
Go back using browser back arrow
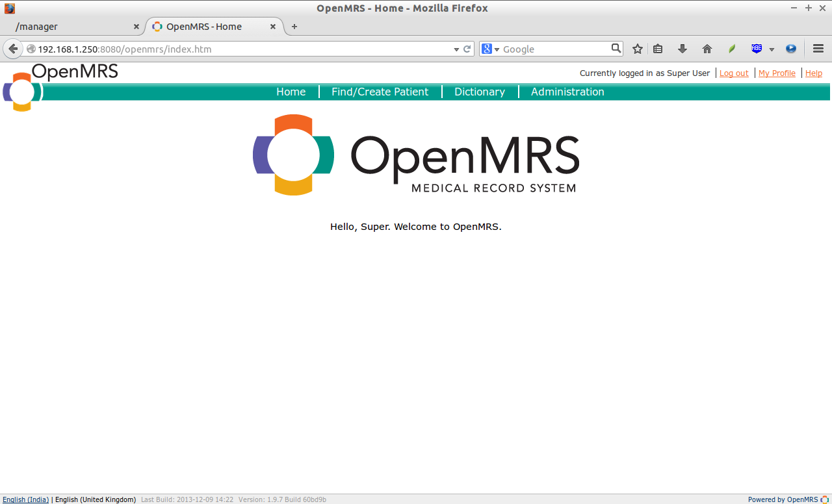[13, 49]
